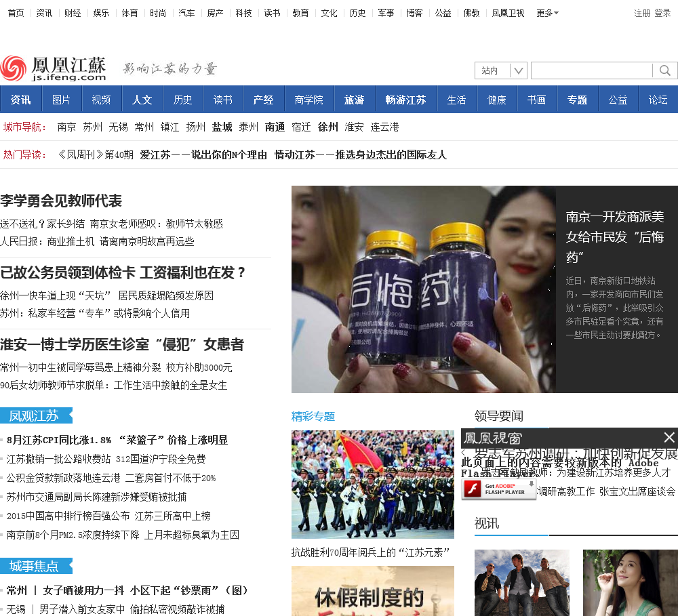Open 2015中国高中排行榜百强公布 article

point(108,516)
